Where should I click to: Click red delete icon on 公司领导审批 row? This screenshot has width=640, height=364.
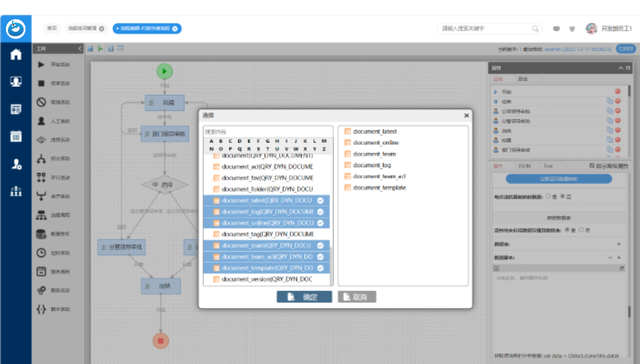click(618, 111)
